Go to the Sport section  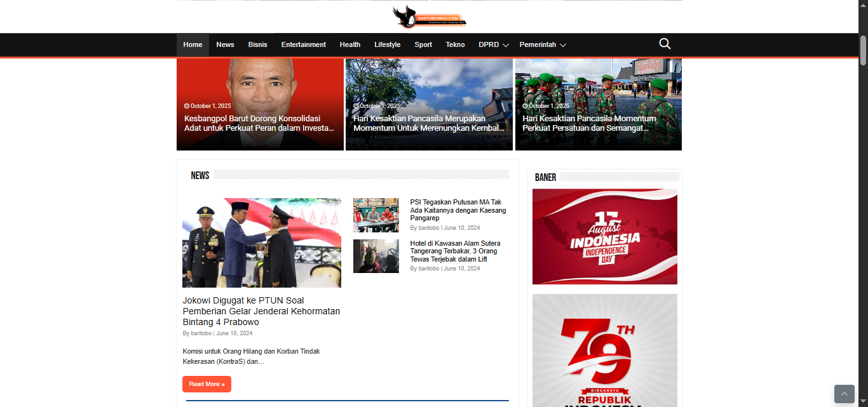(x=423, y=45)
